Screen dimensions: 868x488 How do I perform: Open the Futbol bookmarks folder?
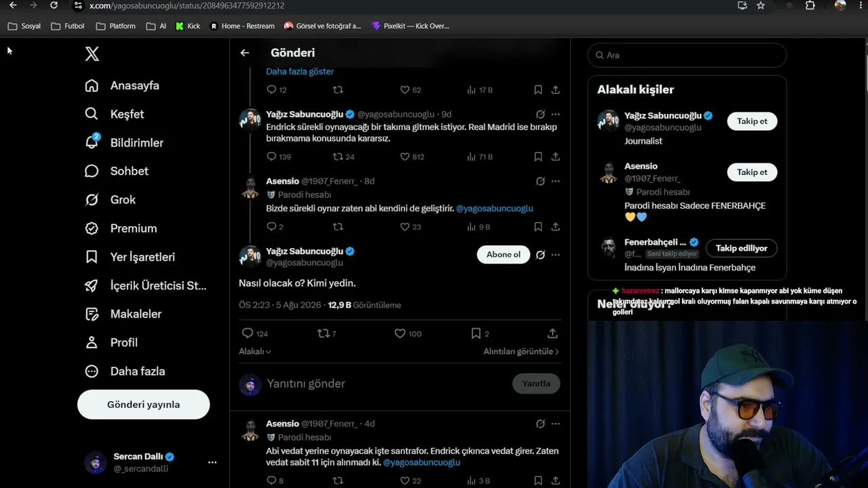tap(68, 26)
